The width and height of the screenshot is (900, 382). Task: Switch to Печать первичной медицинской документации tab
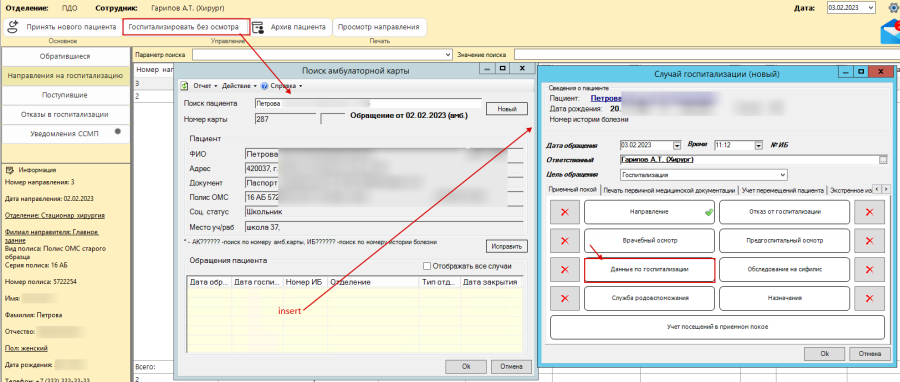pyautogui.click(x=669, y=190)
